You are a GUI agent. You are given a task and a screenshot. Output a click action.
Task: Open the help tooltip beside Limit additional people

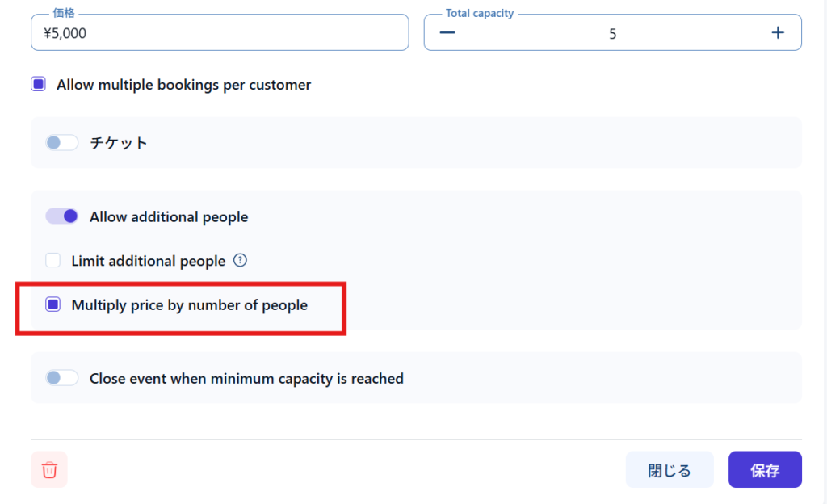tap(240, 261)
